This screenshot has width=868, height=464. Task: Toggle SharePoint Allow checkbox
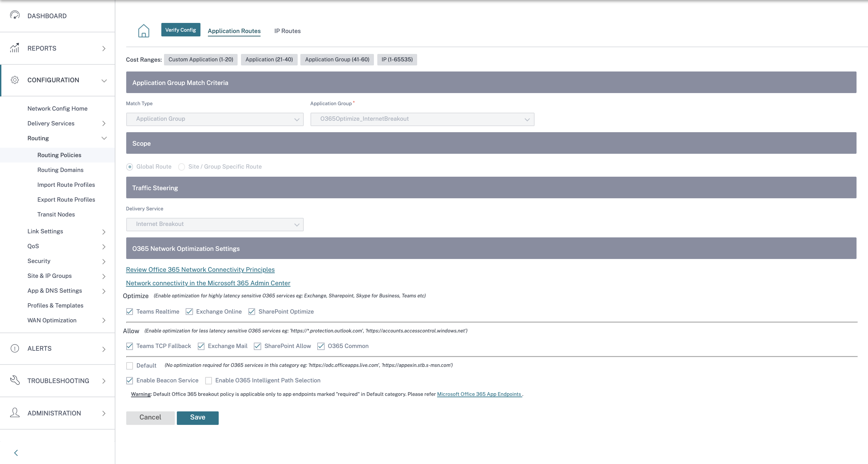257,346
